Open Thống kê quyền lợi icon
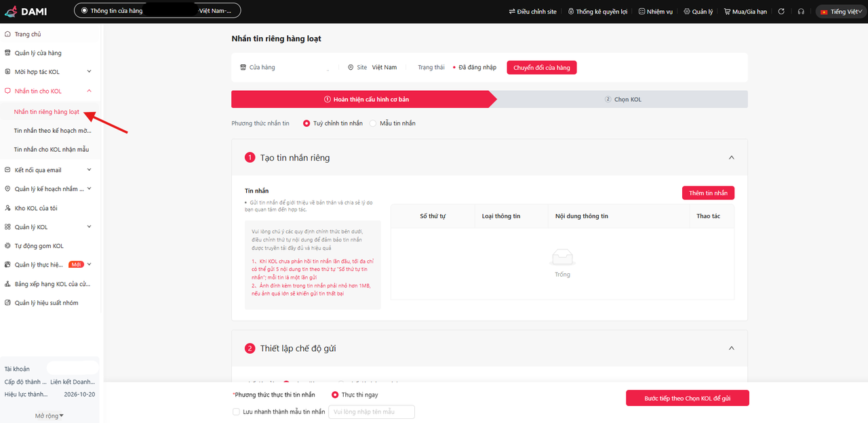Viewport: 868px width, 423px height. pyautogui.click(x=571, y=12)
